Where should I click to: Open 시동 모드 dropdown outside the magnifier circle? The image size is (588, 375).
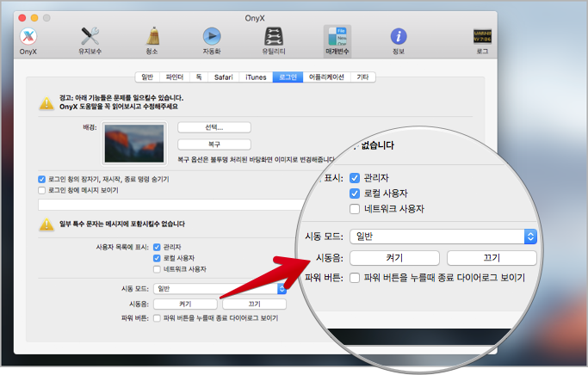pos(220,288)
